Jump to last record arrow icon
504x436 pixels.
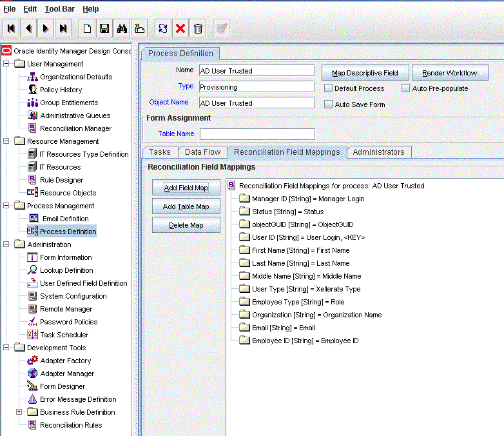(x=63, y=28)
